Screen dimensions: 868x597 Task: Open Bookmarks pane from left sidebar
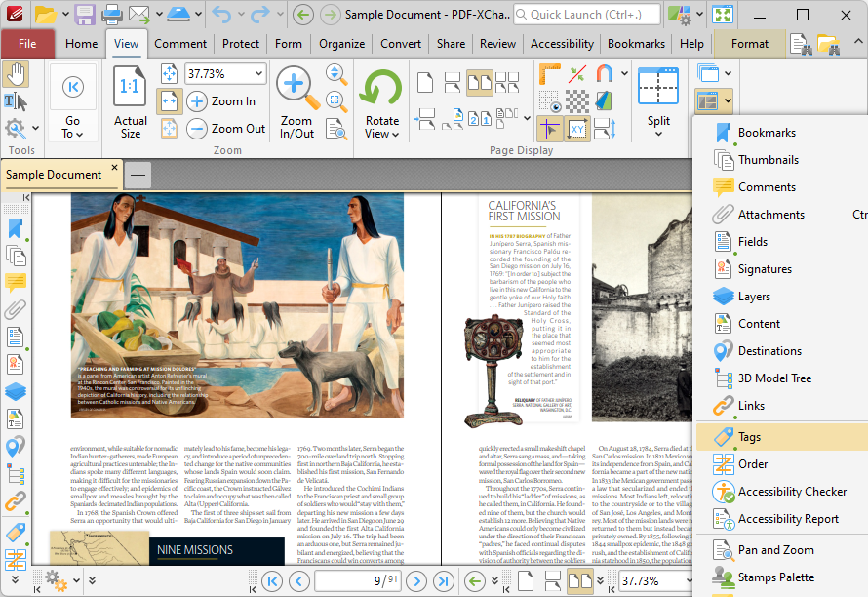click(16, 228)
